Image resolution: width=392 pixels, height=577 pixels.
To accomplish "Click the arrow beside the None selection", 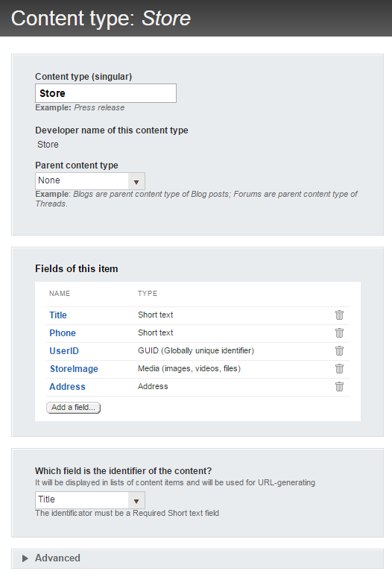I will 136,181.
